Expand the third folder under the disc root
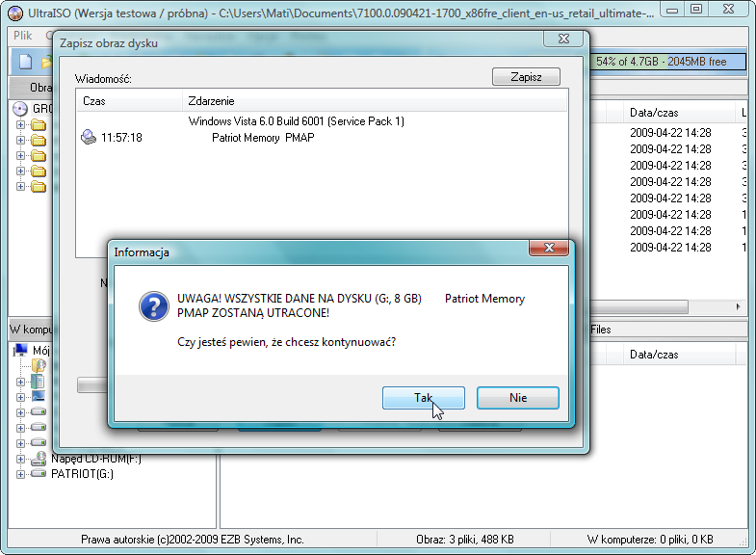This screenshot has height=555, width=756. click(x=20, y=156)
